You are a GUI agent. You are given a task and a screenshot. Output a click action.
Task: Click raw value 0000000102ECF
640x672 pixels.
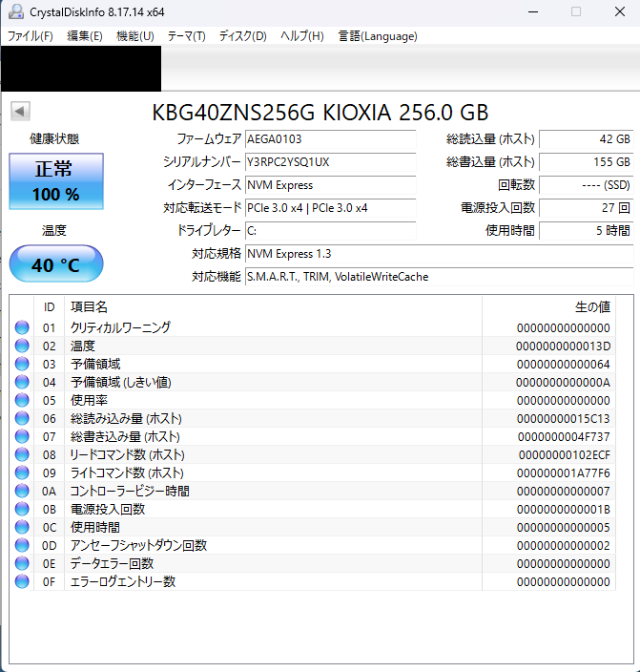click(x=565, y=454)
